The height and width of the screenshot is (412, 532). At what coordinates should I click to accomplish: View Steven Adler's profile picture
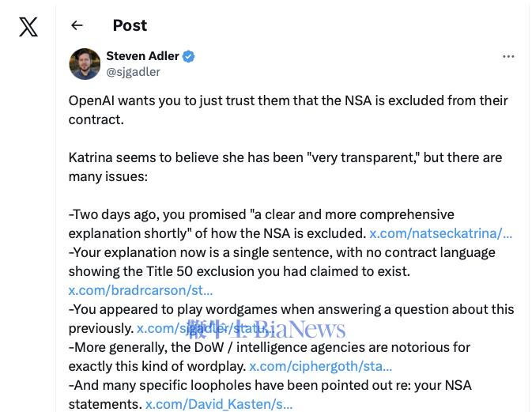click(85, 64)
